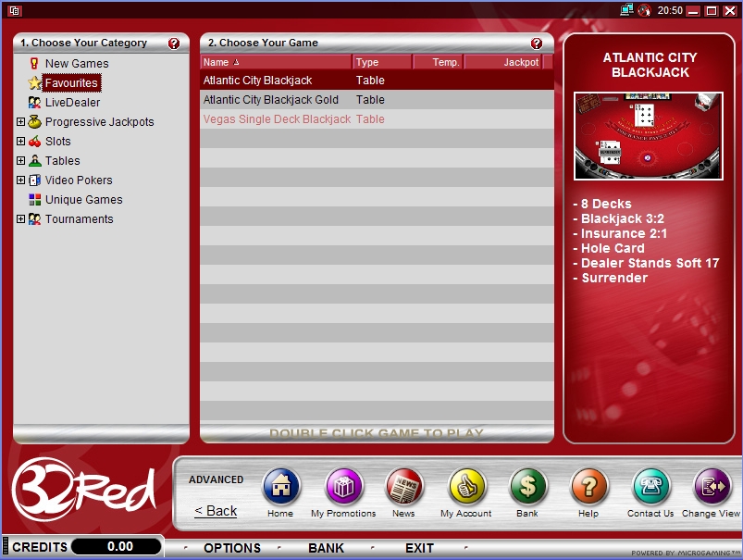Viewport: 743px width, 560px height.
Task: Expand the Progressive Jackpots category
Action: (20, 122)
